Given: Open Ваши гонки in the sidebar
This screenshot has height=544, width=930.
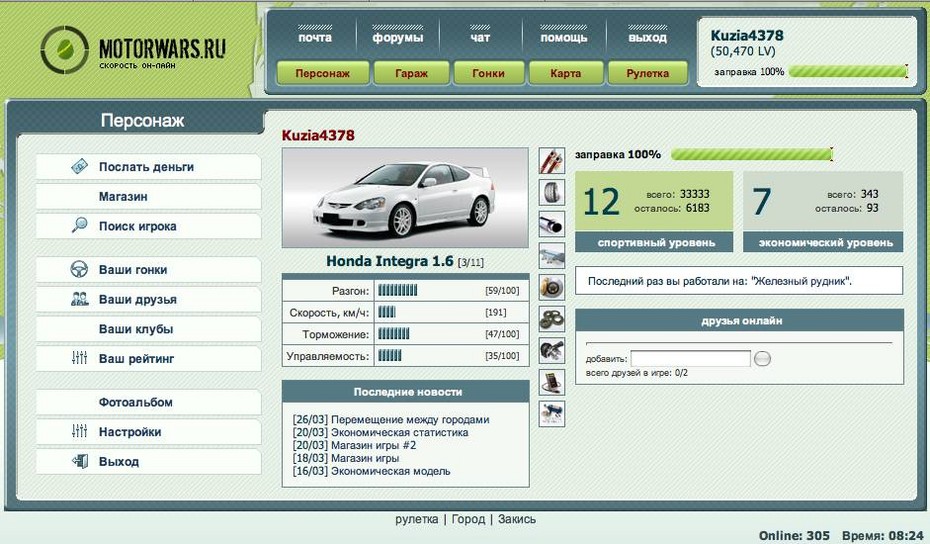Looking at the screenshot, I should click(148, 269).
